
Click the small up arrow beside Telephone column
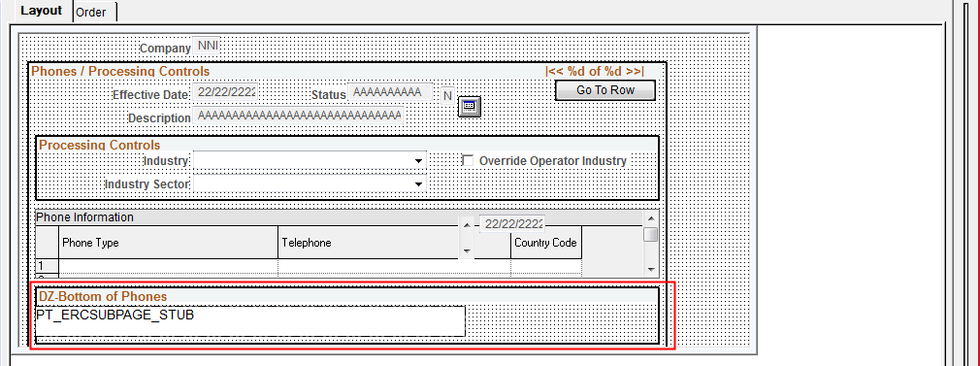pyautogui.click(x=467, y=224)
